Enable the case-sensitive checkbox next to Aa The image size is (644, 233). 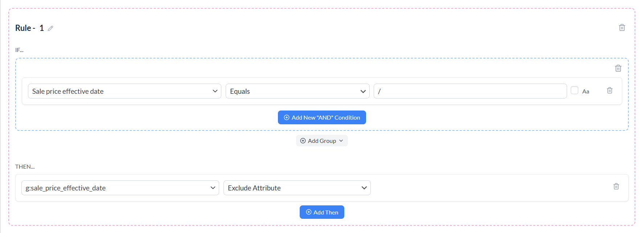574,91
